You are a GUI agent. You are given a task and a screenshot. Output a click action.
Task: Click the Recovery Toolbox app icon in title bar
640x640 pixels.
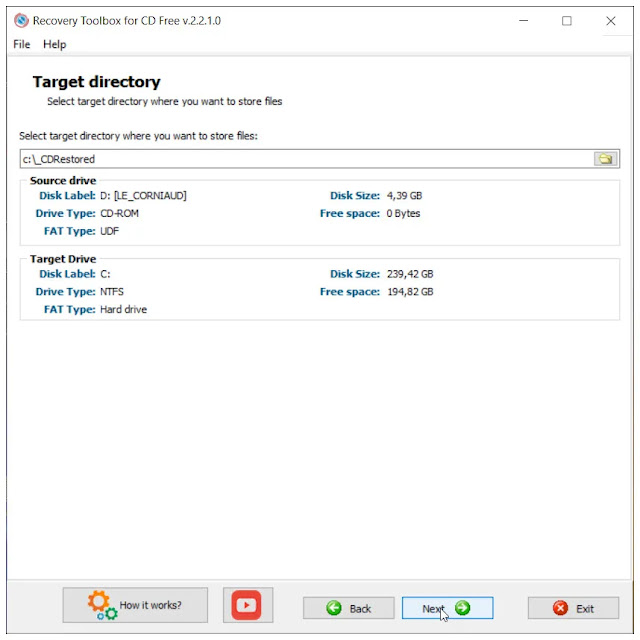[21, 20]
